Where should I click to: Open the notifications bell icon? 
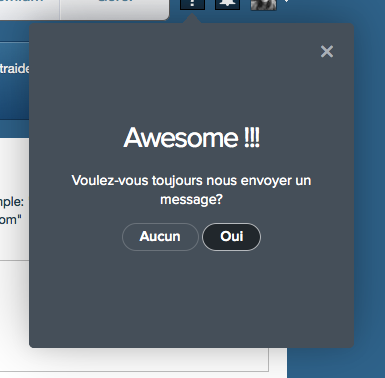coord(227,4)
